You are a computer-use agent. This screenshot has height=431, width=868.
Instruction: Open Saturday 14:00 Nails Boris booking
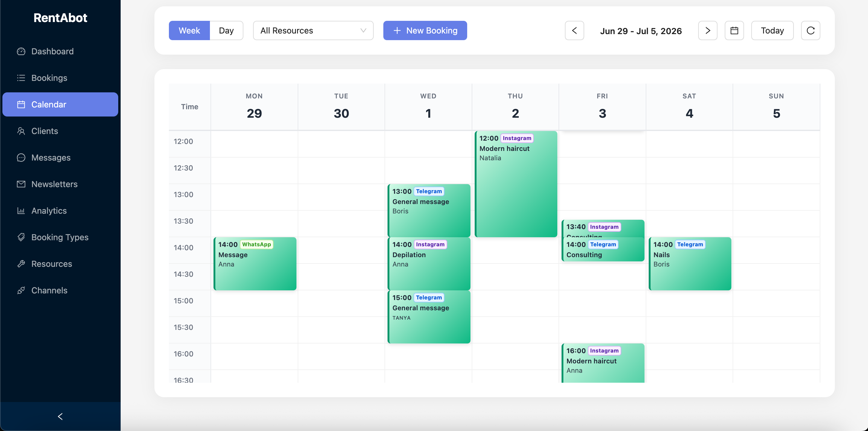click(x=690, y=264)
